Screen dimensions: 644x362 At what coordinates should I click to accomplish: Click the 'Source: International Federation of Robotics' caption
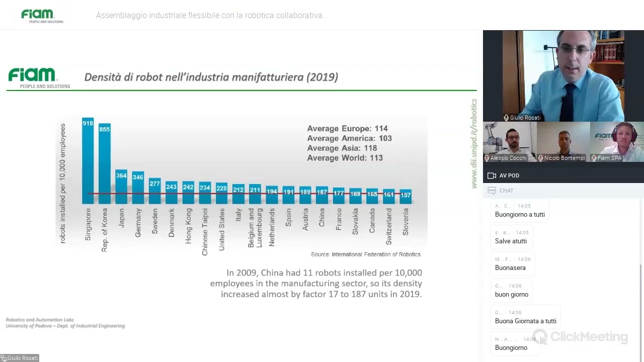[x=366, y=254]
